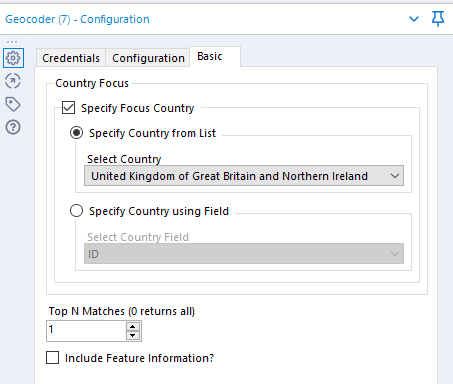Image resolution: width=453 pixels, height=384 pixels.
Task: Grab the three-dot handle above sidebar icons
Action: (x=12, y=42)
